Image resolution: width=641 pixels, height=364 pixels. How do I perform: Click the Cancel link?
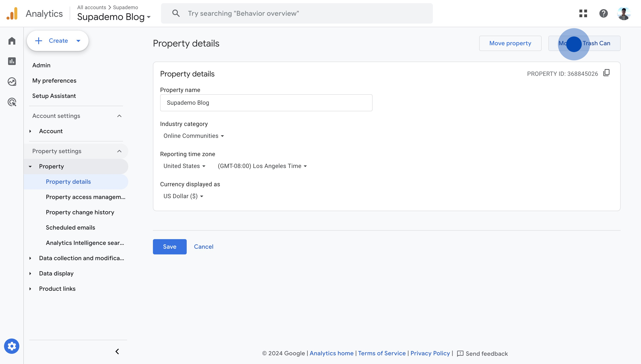click(203, 247)
